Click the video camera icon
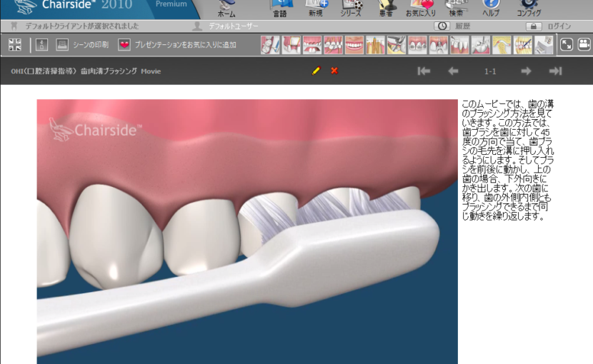The width and height of the screenshot is (593, 364). click(x=584, y=44)
